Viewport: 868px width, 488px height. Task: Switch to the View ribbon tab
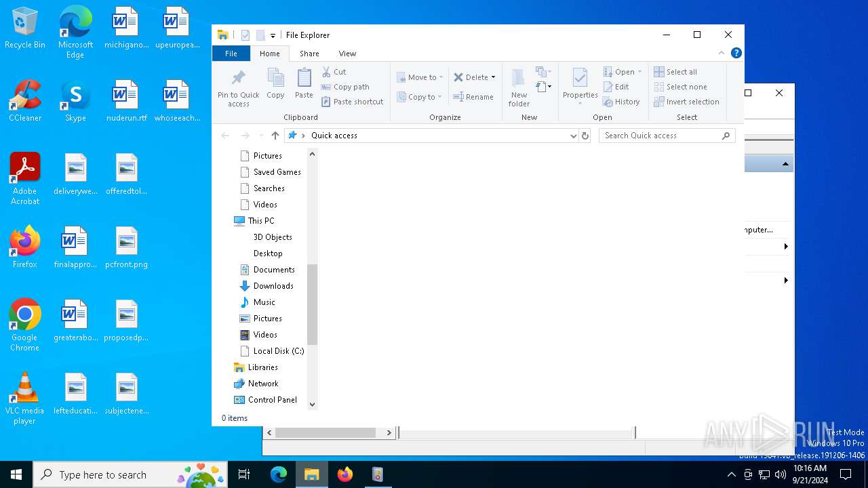(347, 54)
